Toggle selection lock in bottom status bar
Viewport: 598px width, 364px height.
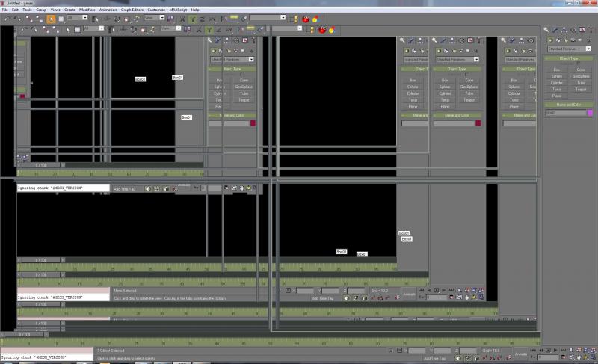point(391,351)
